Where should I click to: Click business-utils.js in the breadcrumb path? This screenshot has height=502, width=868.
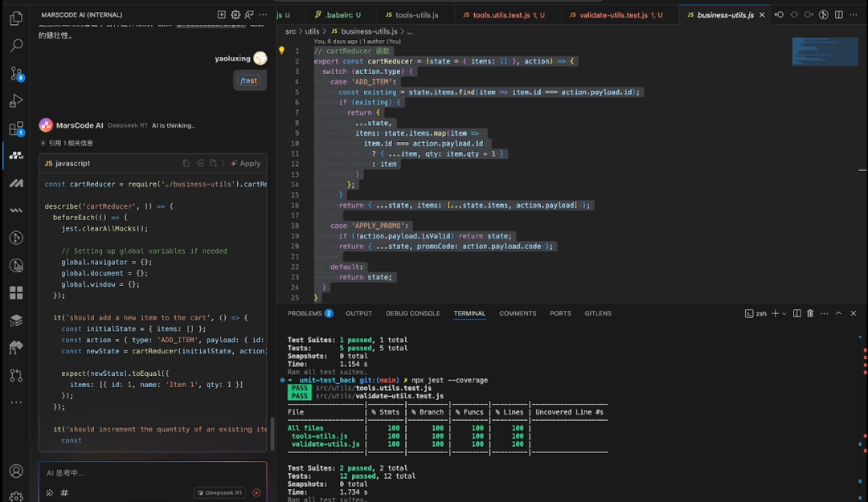coord(368,31)
